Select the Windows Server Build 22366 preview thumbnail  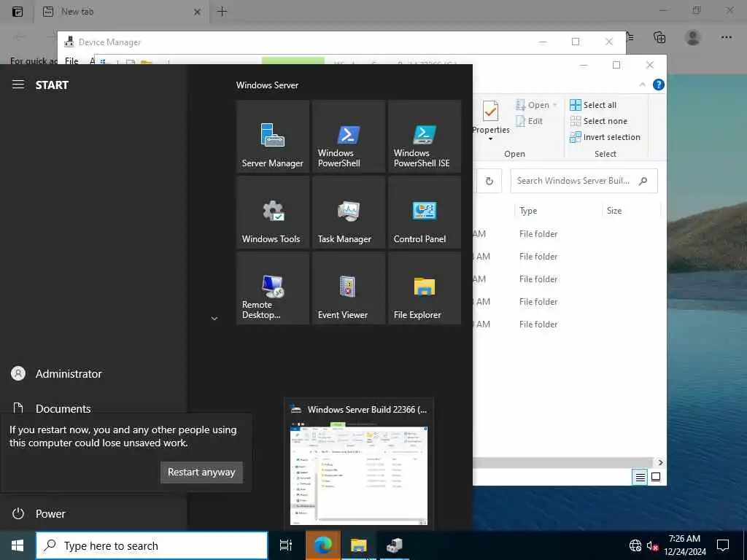pyautogui.click(x=359, y=475)
